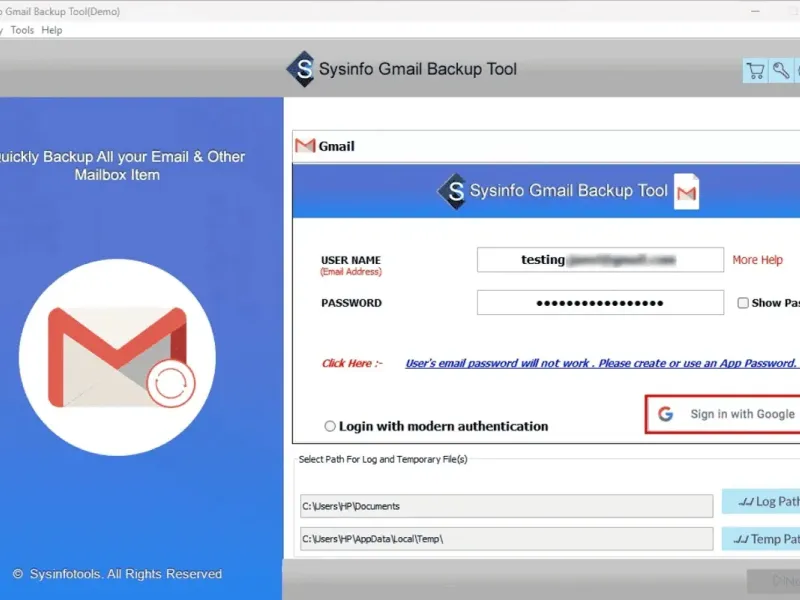This screenshot has width=800, height=600.
Task: Click the Log Path browse button
Action: (x=761, y=502)
